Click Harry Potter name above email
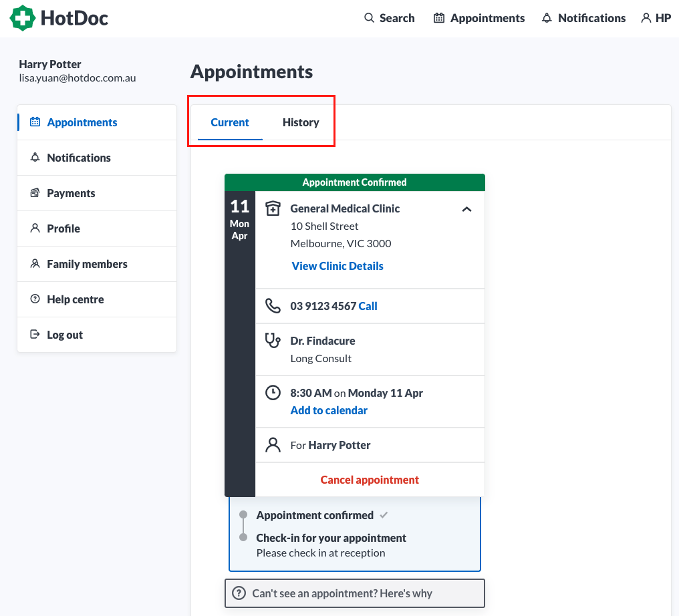 point(50,64)
